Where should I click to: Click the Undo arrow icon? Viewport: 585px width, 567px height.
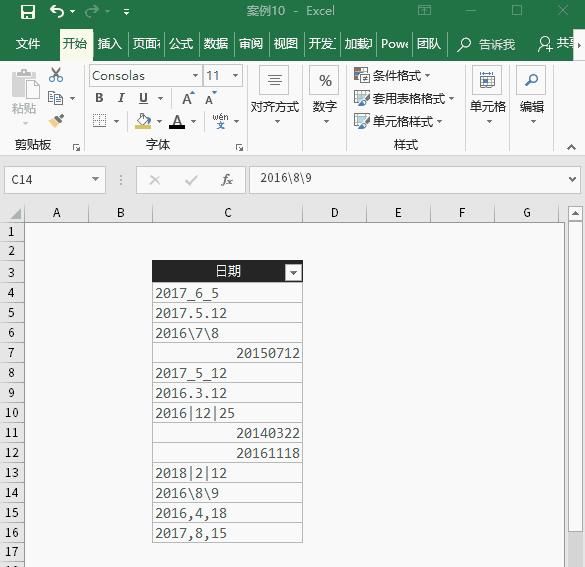click(x=57, y=12)
